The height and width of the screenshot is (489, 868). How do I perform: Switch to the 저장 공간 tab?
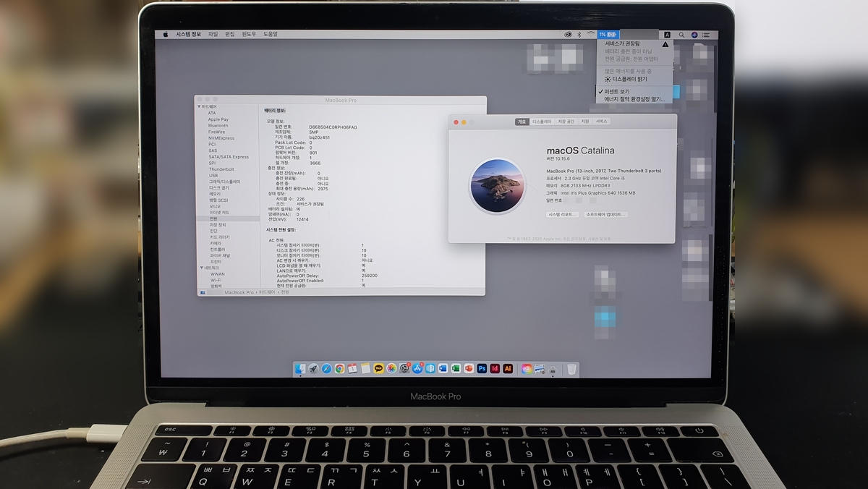point(566,122)
